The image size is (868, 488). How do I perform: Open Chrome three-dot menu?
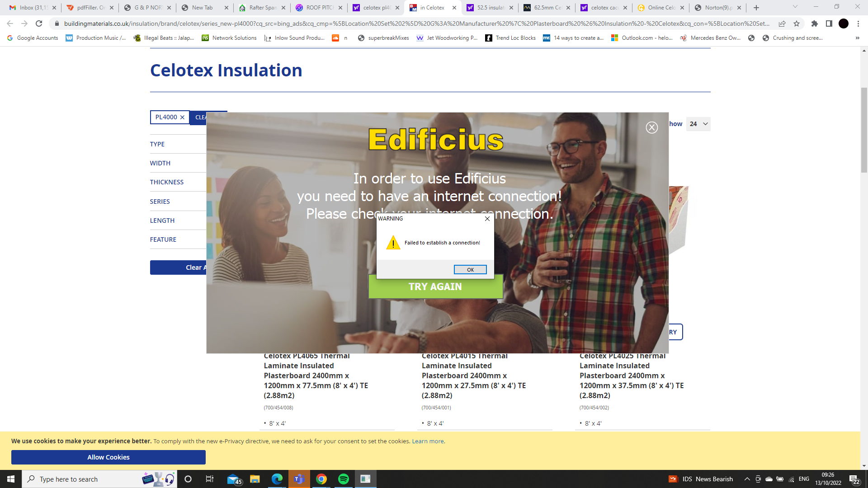pyautogui.click(x=858, y=23)
